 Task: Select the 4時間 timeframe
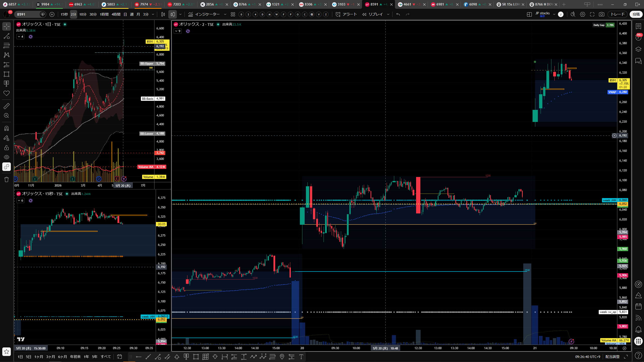tap(116, 14)
